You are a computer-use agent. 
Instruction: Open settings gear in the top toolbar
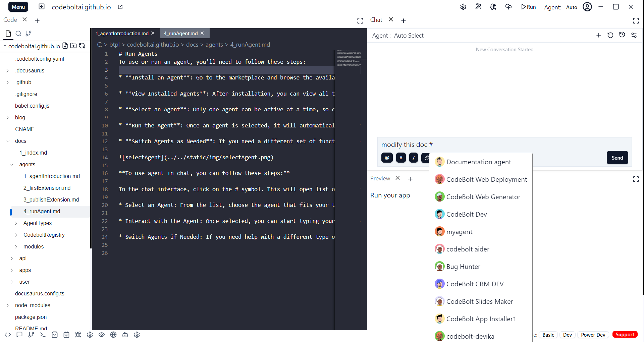463,7
